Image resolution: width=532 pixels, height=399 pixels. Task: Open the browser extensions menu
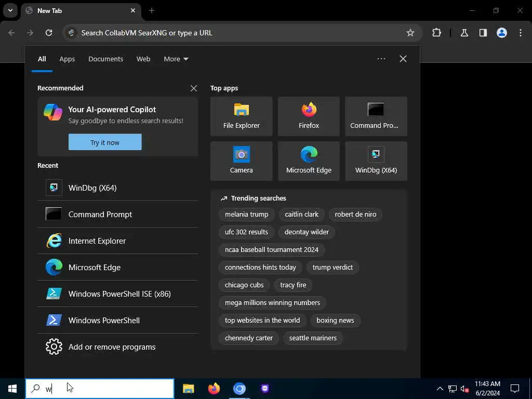436,33
